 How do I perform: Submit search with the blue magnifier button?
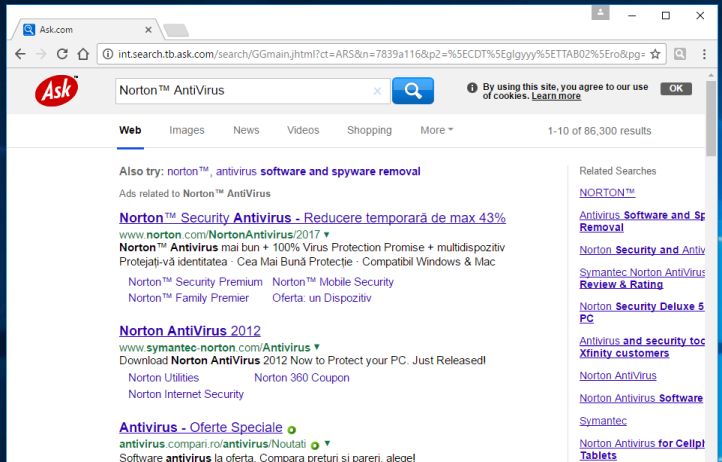(x=413, y=90)
